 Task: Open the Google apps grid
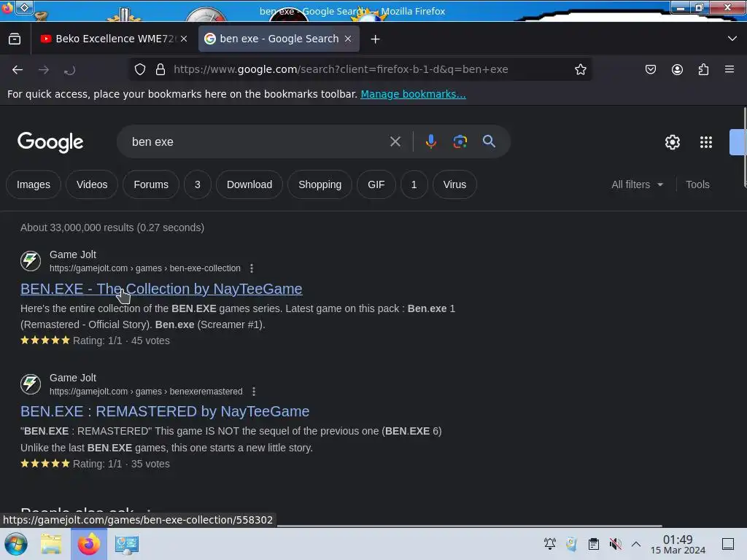[x=706, y=142]
